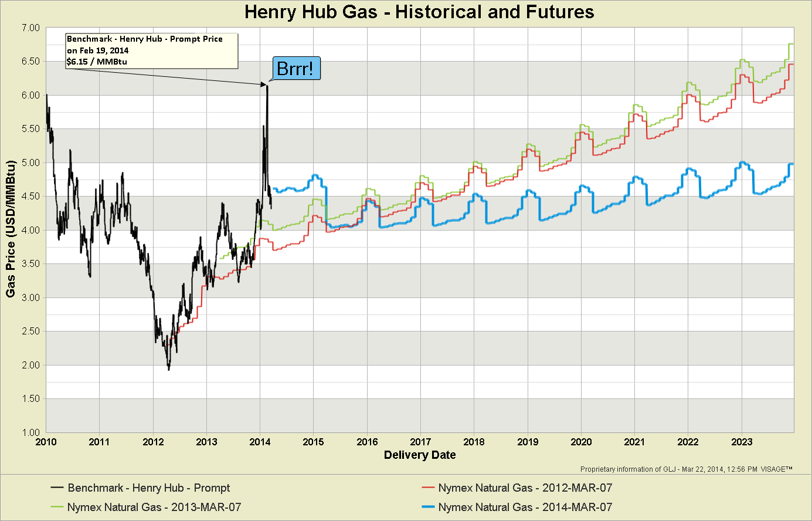The image size is (812, 521).
Task: Toggle the Benchmark - Henry Hub - Prompt legend entry
Action: click(x=150, y=488)
